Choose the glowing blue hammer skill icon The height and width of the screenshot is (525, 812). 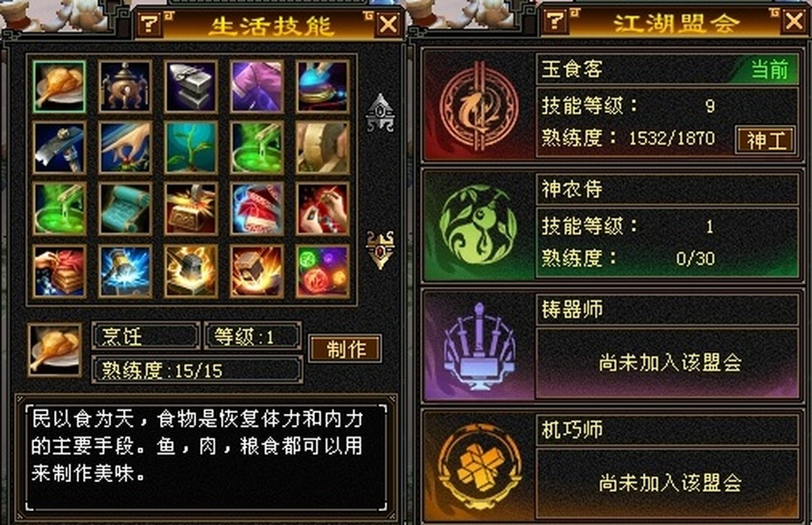point(125,270)
